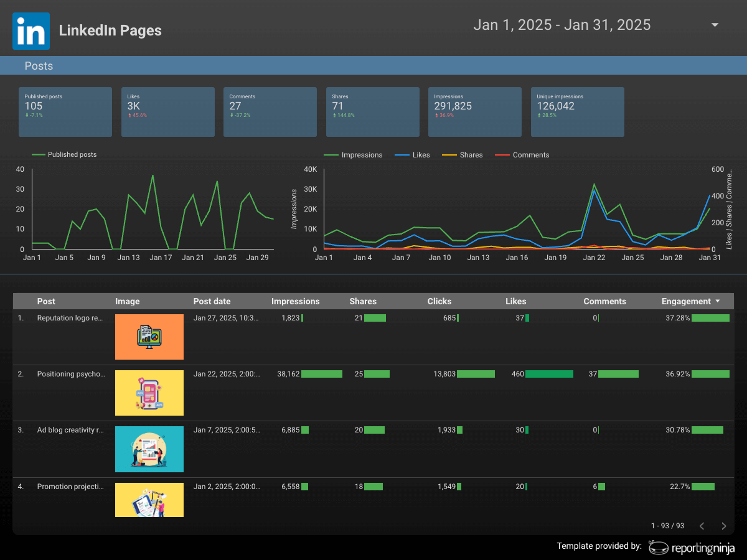747x560 pixels.
Task: Open the date range dropdown arrow
Action: 715,25
